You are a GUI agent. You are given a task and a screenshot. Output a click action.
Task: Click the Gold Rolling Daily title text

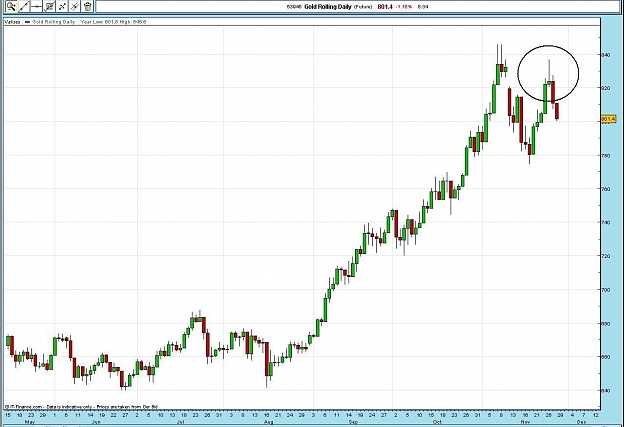[x=328, y=6]
